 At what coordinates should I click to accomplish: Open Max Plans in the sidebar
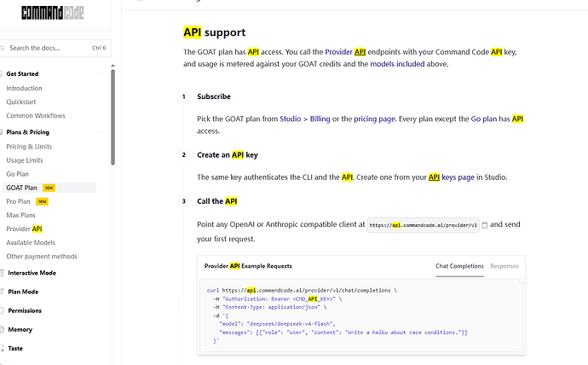[20, 215]
